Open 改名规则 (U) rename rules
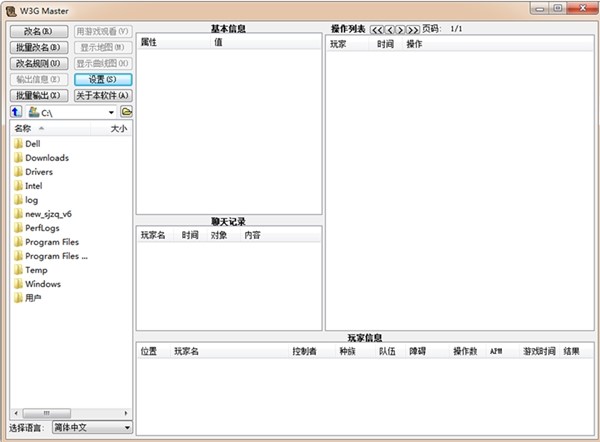The width and height of the screenshot is (600, 442). point(39,64)
